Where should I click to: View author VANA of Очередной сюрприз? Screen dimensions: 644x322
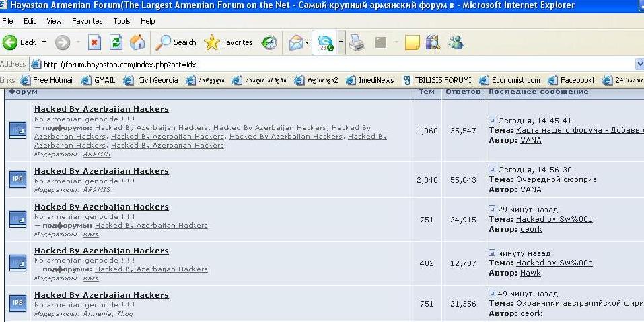click(531, 189)
